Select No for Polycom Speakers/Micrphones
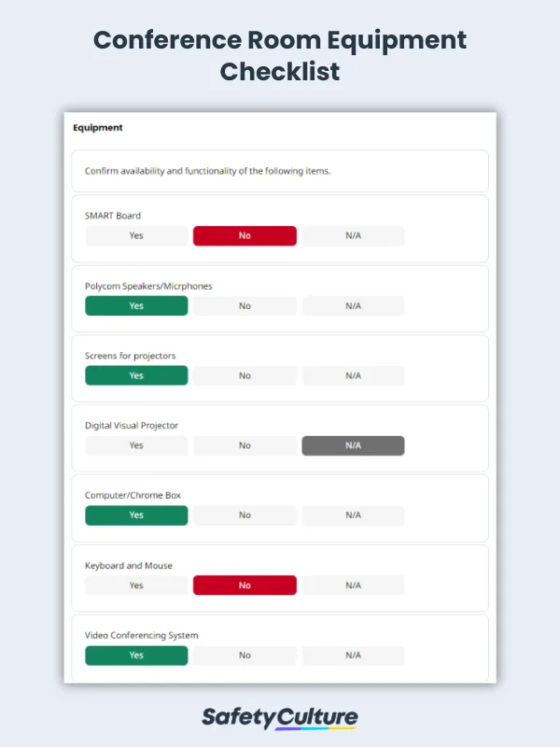Screen dimensions: 560x747 (245, 305)
